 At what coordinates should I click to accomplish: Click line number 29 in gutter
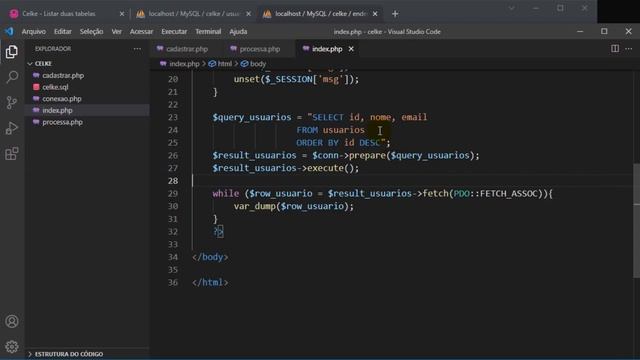click(x=173, y=193)
